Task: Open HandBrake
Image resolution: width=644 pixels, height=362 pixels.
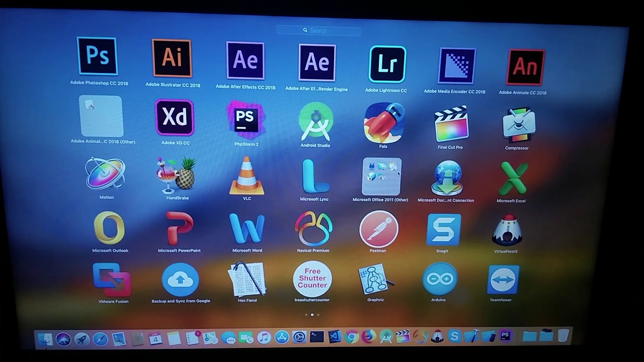Action: tap(176, 175)
